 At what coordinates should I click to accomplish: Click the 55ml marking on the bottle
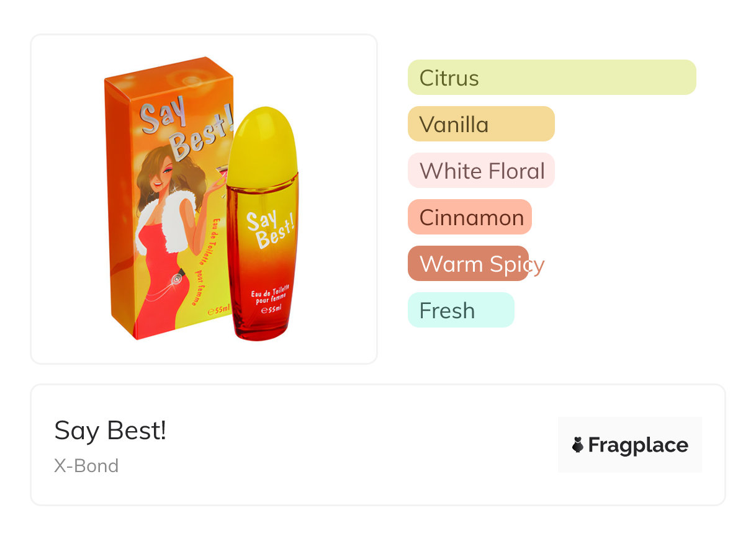(271, 310)
